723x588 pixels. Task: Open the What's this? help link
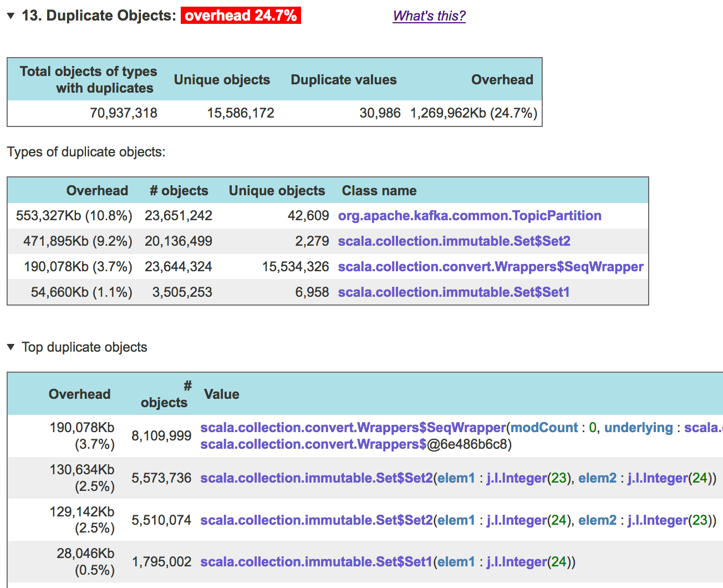click(x=429, y=16)
